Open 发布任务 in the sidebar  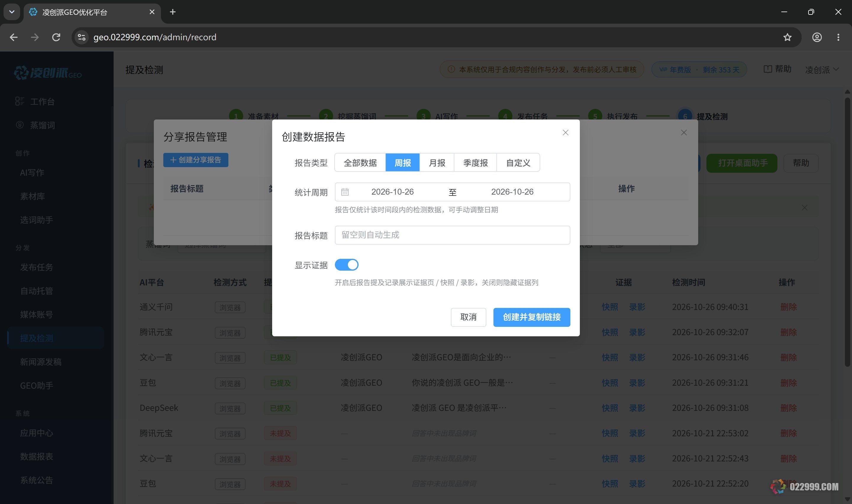(x=36, y=267)
